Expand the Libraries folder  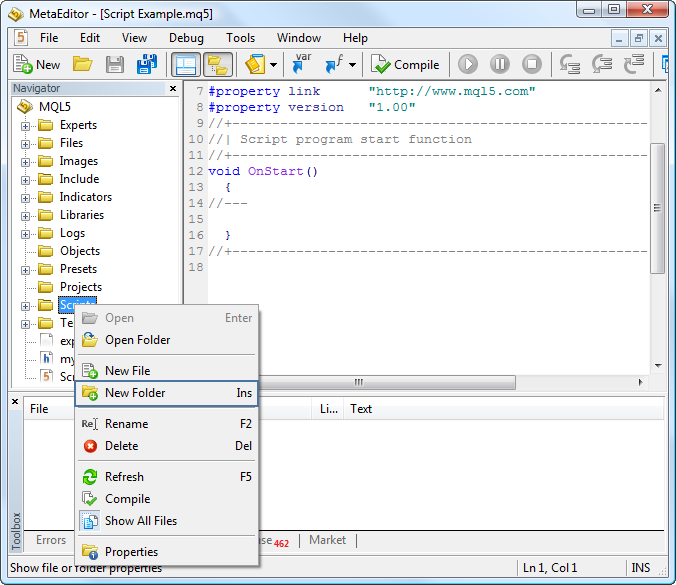tap(25, 216)
